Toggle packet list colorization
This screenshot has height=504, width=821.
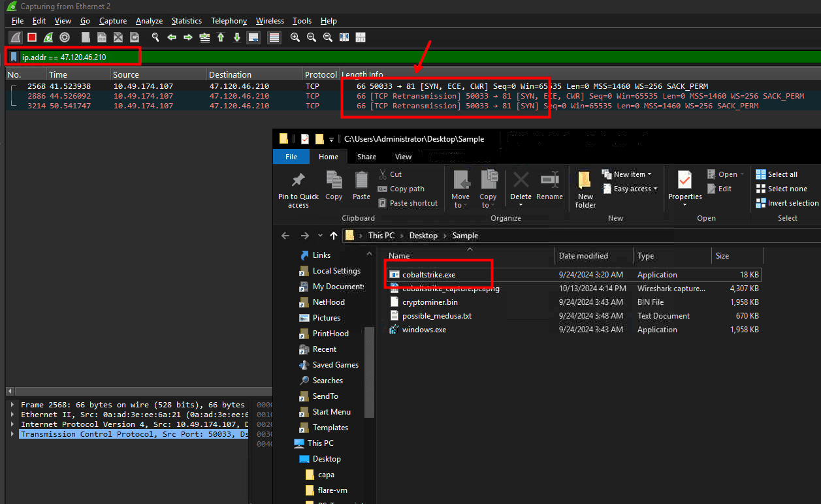274,37
